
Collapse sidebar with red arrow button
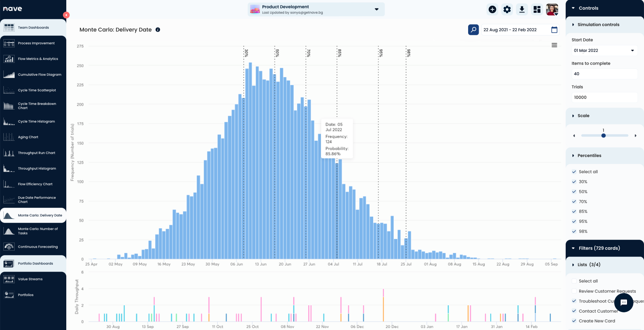pyautogui.click(x=66, y=15)
